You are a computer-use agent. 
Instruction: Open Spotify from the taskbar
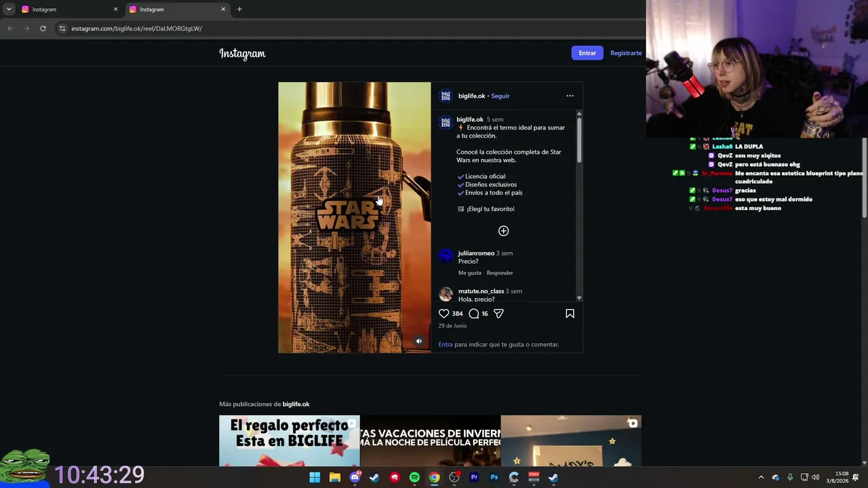click(x=414, y=477)
